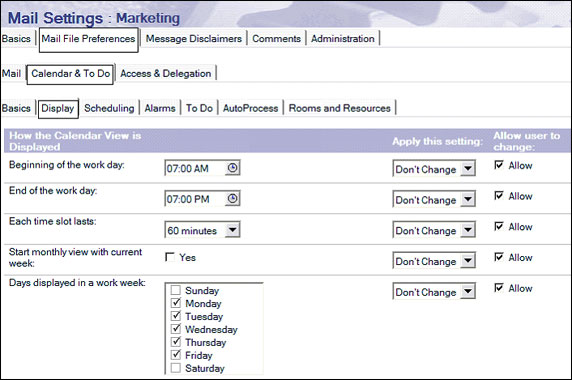Screen dimensions: 572x380
Task: Select the Access & Delegation tab
Action: coord(166,73)
